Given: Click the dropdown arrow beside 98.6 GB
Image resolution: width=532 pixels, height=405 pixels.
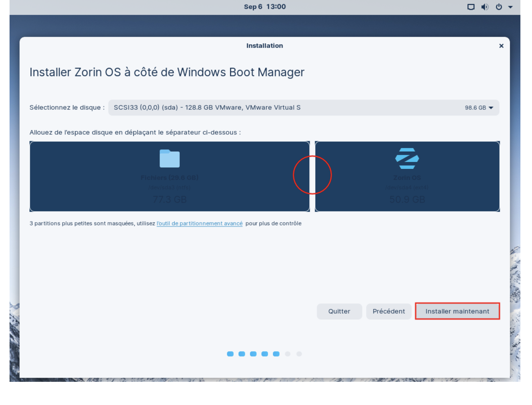Looking at the screenshot, I should click(x=491, y=108).
